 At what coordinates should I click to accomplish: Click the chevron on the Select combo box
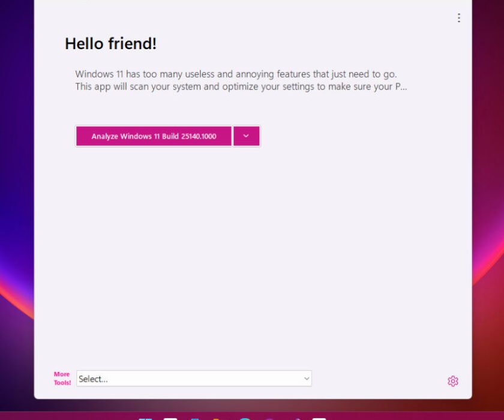[x=305, y=379]
